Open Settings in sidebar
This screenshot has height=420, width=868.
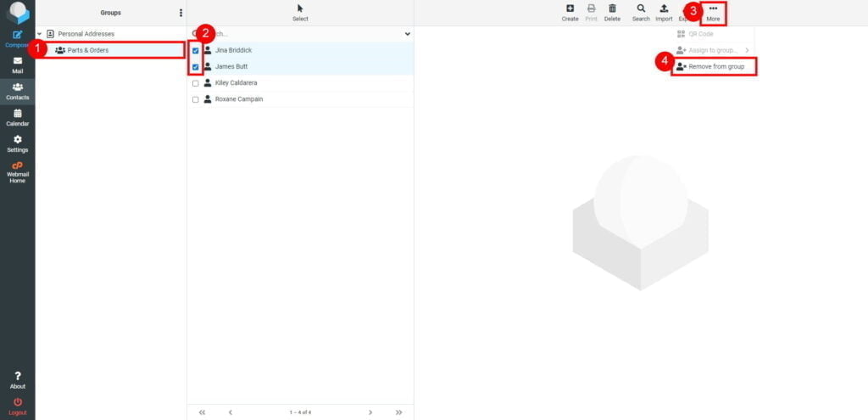point(17,143)
